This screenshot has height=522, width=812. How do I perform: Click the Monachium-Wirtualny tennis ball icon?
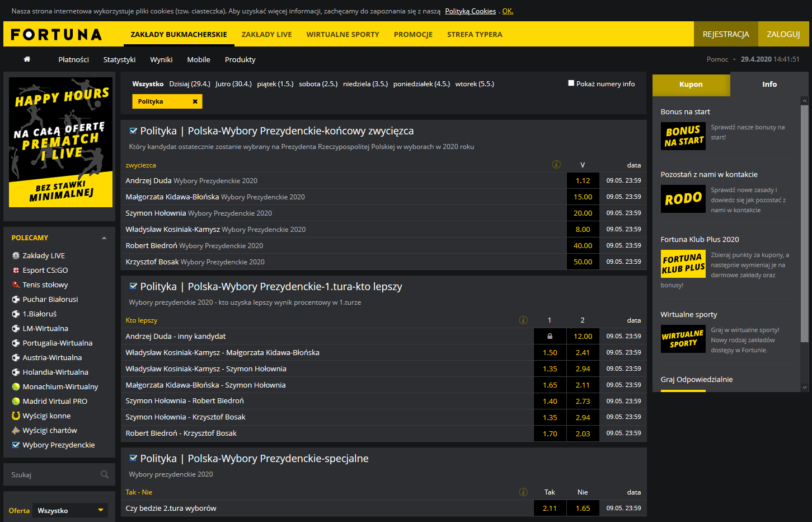coord(16,386)
